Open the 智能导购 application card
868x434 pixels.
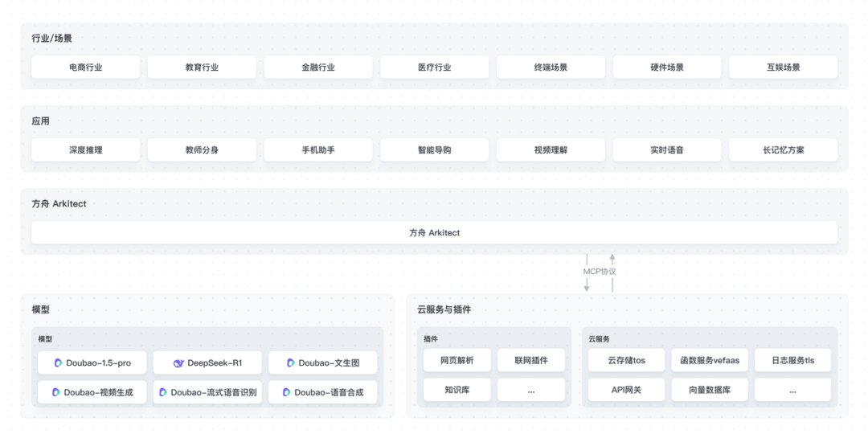point(435,149)
